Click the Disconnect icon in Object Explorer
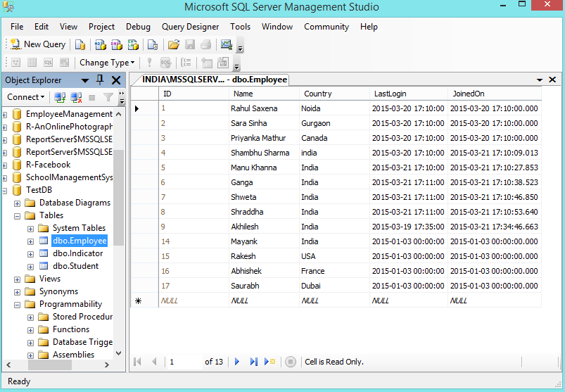565x392 pixels. point(75,97)
